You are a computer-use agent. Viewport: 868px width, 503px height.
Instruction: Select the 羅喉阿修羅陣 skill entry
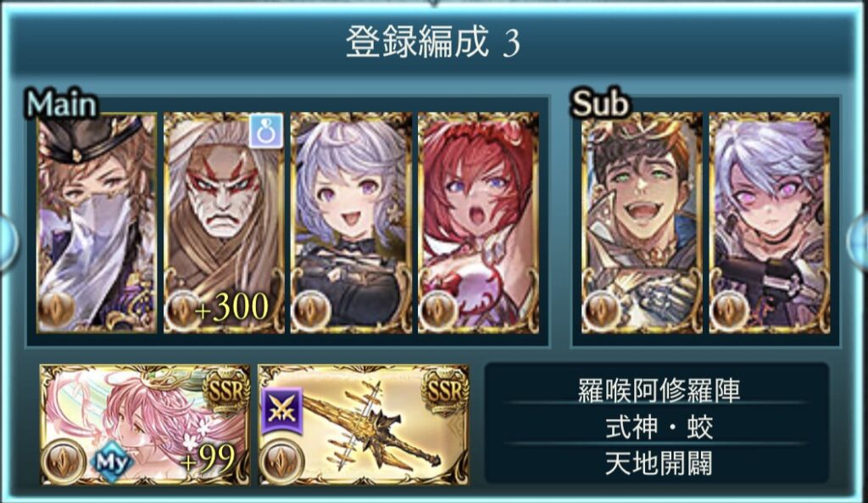658,390
